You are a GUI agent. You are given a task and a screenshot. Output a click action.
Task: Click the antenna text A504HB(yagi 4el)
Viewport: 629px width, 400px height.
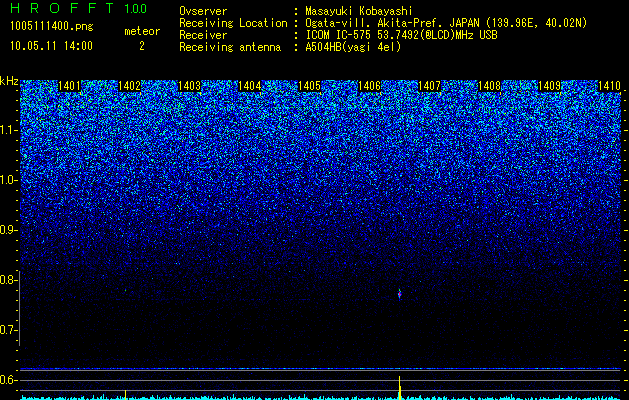[353, 47]
